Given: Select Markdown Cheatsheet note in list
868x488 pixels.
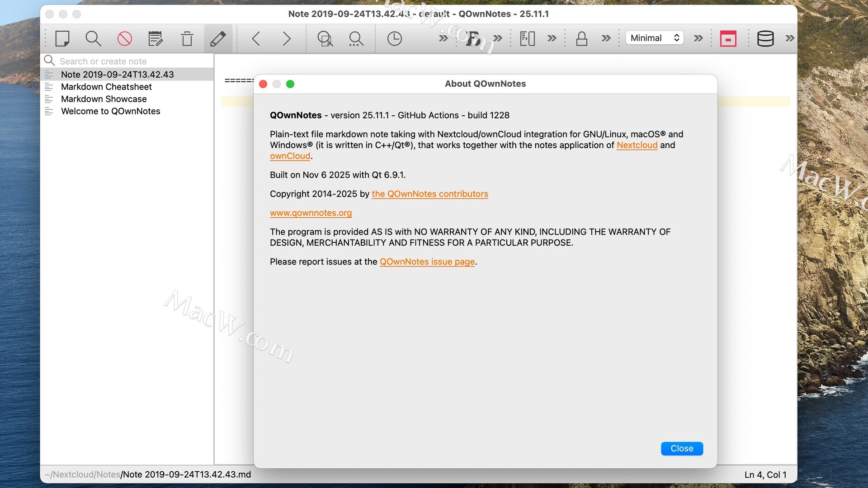Looking at the screenshot, I should tap(106, 87).
